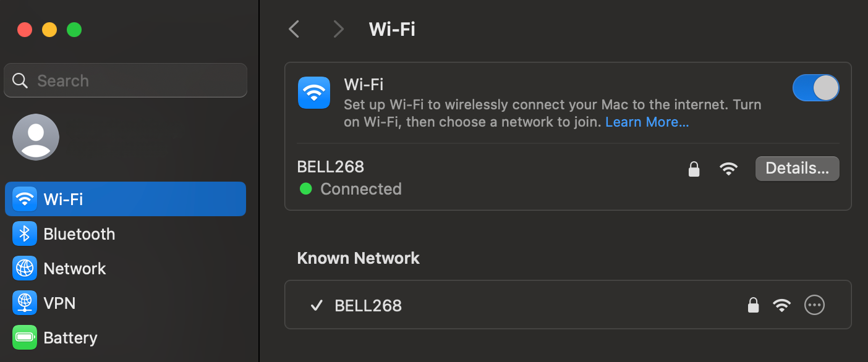The image size is (868, 362).
Task: Click the Learn More link
Action: point(647,122)
